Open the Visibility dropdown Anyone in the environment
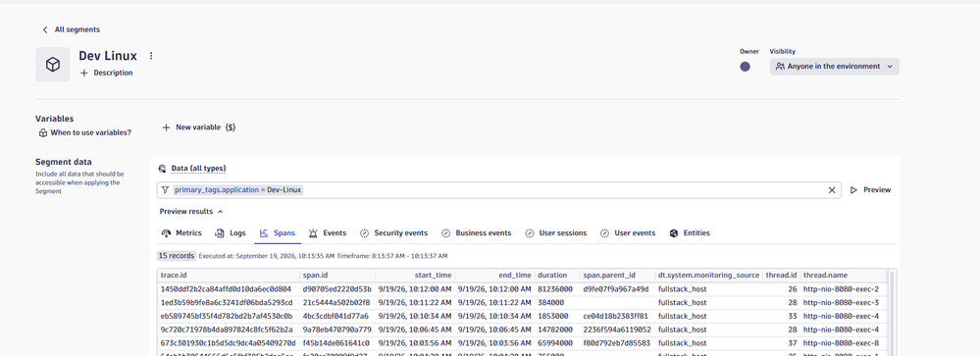Image resolution: width=980 pixels, height=356 pixels. click(x=835, y=67)
